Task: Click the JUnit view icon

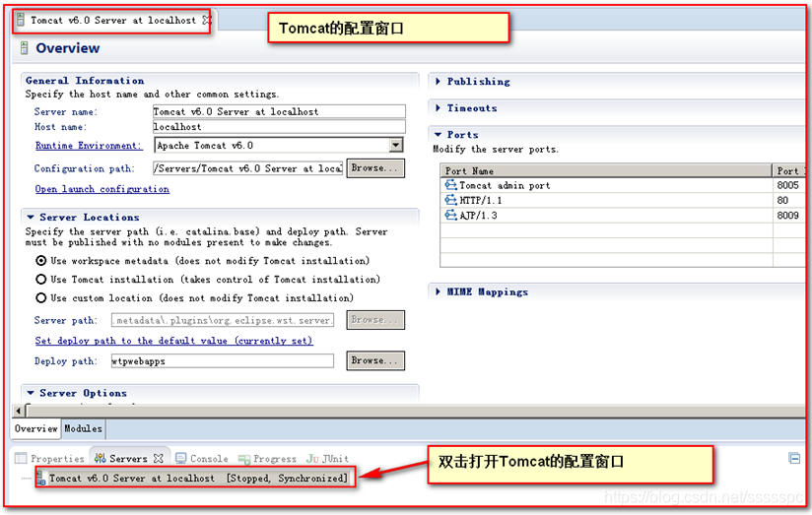Action: click(x=312, y=459)
